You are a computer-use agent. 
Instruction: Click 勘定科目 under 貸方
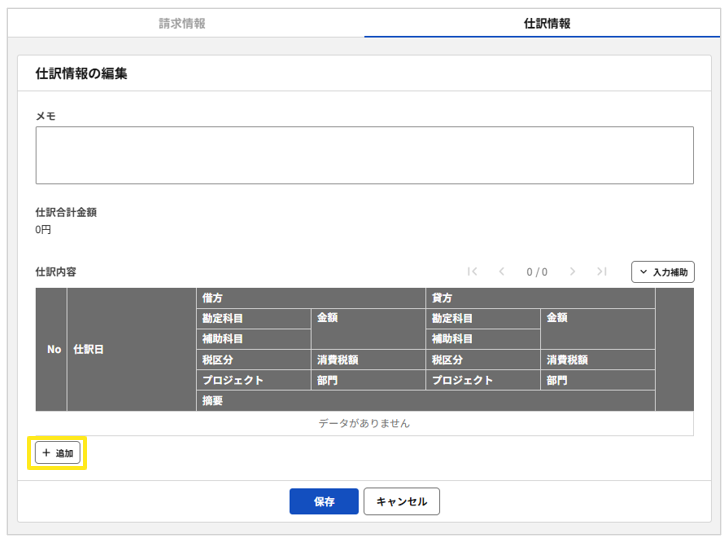(x=483, y=319)
